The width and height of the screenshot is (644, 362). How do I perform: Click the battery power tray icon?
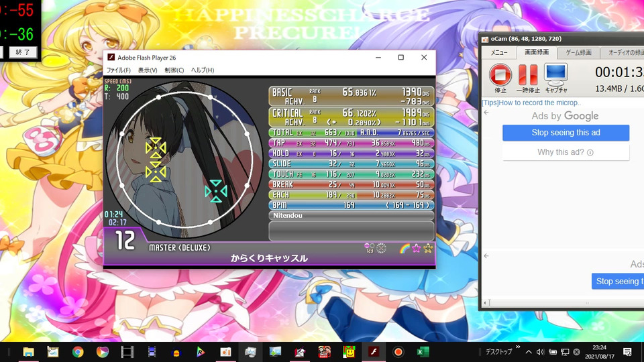click(552, 352)
